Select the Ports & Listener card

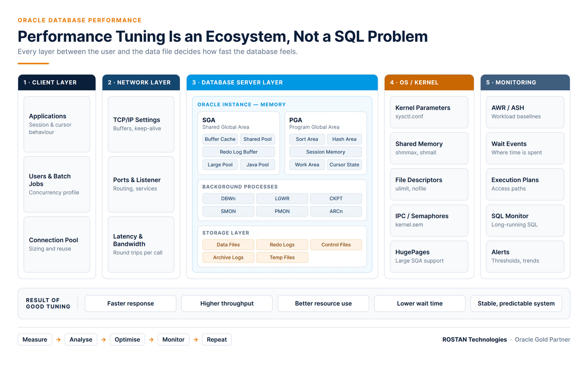point(141,184)
